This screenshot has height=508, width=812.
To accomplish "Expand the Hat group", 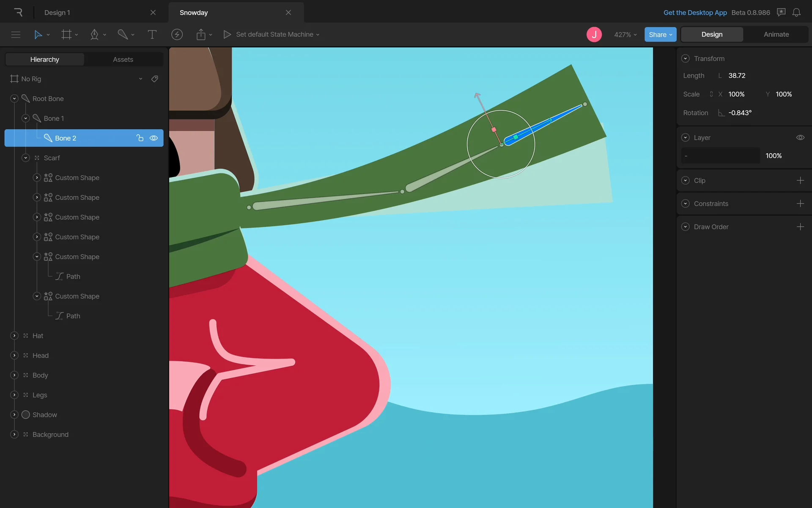I will pyautogui.click(x=14, y=336).
